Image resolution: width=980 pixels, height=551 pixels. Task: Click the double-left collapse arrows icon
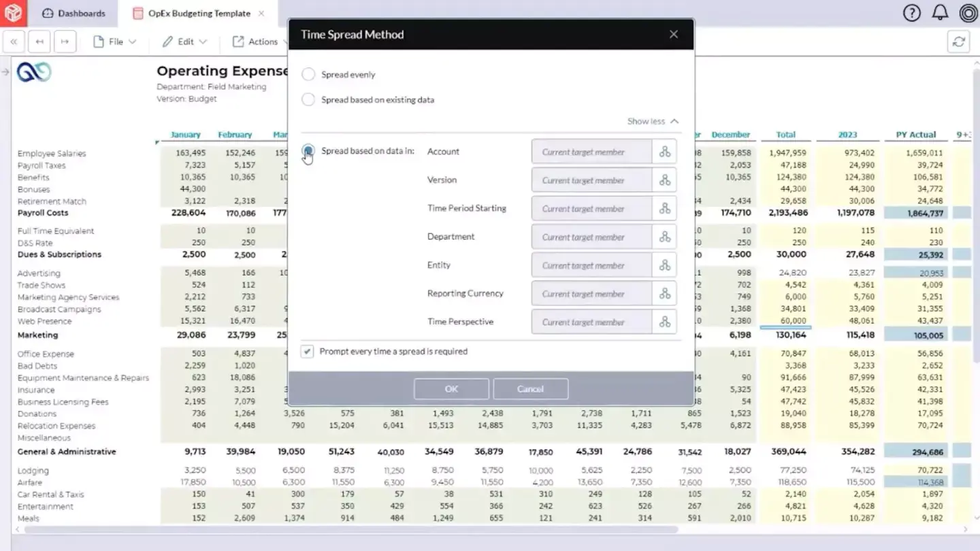14,41
